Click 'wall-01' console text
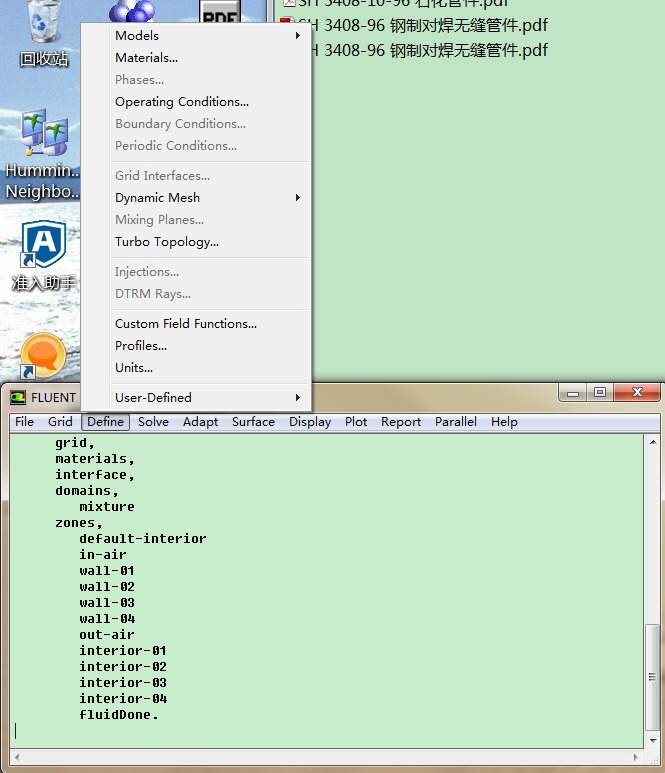 (x=106, y=570)
